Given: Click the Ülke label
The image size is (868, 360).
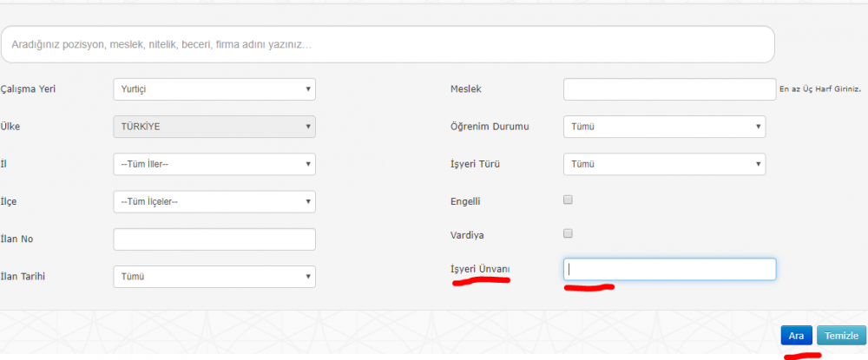Looking at the screenshot, I should [10, 127].
